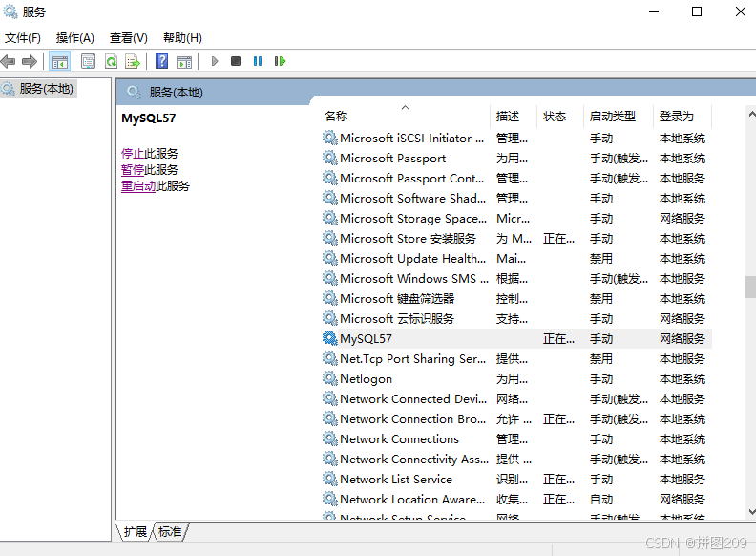Select Microsoft iSCSI Initiator service
Viewport: 756px width, 556px height.
tap(515, 138)
